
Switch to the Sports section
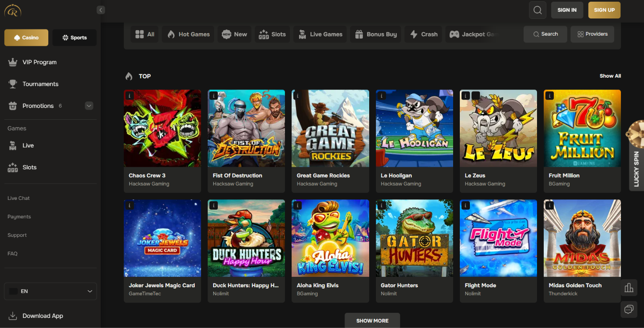[74, 38]
